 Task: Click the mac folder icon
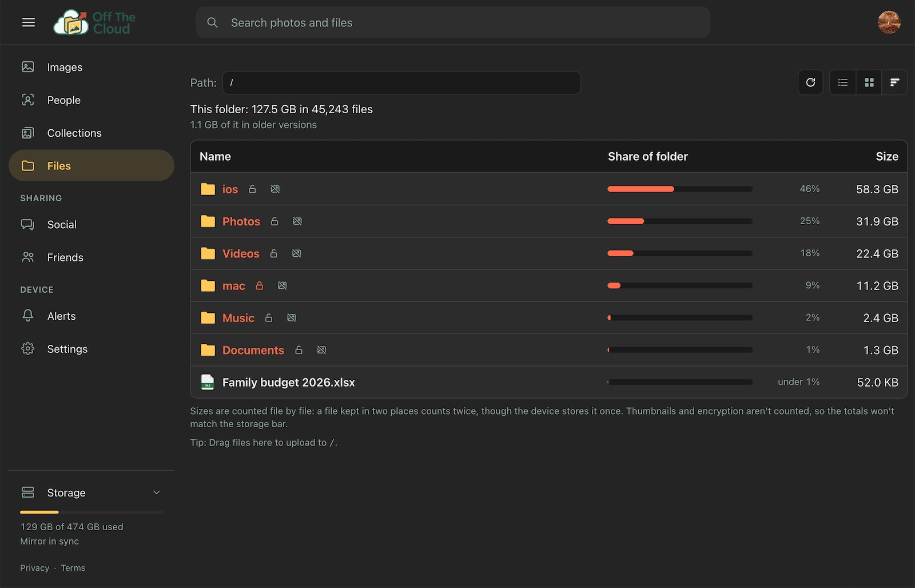[208, 285]
